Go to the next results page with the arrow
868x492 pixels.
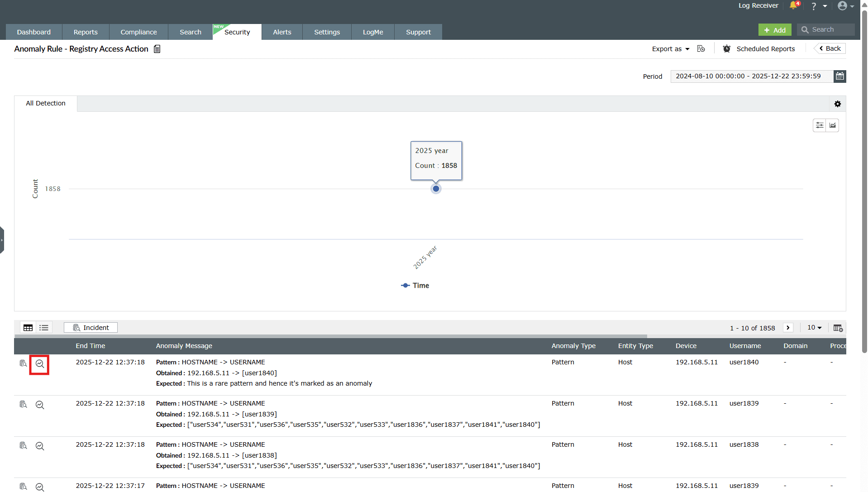(x=788, y=327)
